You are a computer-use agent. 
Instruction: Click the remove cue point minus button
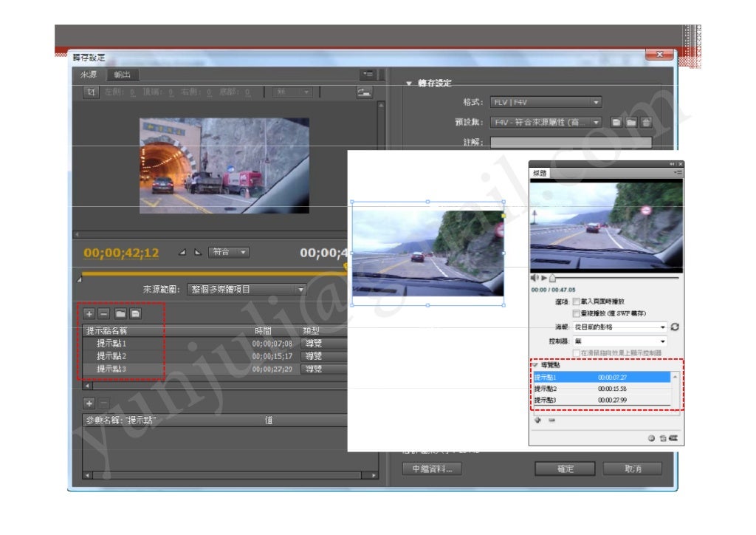103,314
